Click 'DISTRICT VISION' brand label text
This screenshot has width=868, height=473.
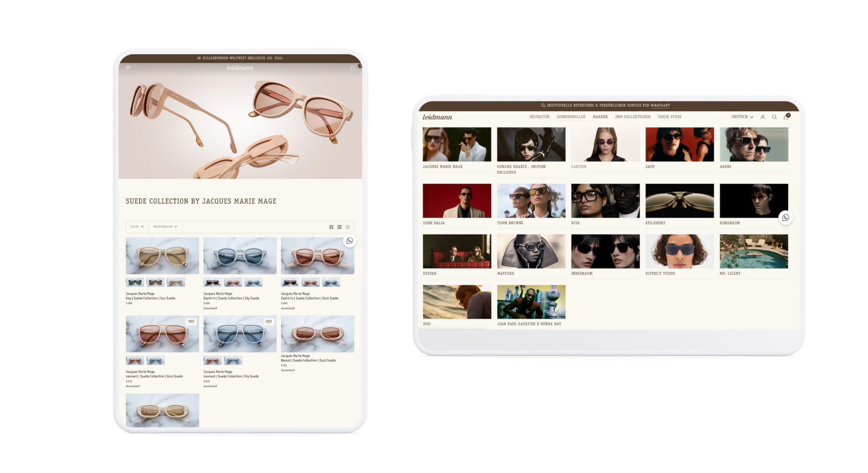[x=660, y=274]
